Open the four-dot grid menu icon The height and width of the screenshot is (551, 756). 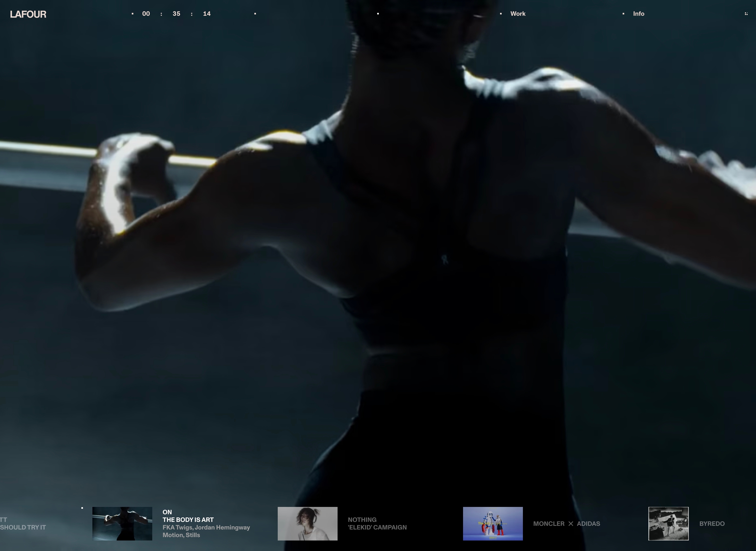coord(746,14)
